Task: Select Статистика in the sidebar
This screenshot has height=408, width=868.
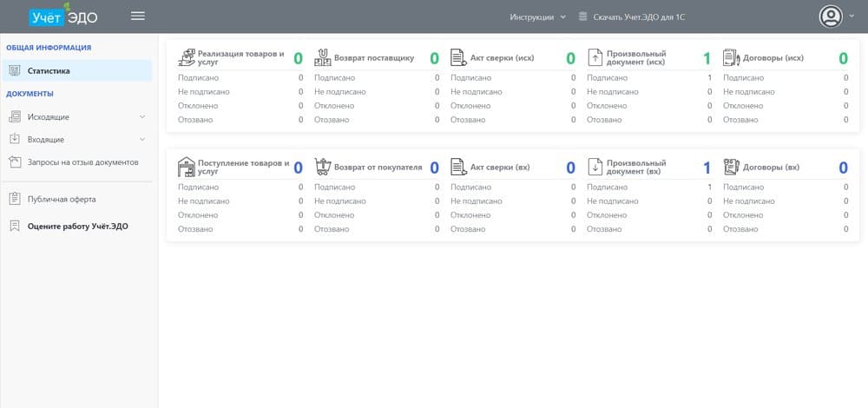Action: pyautogui.click(x=76, y=71)
